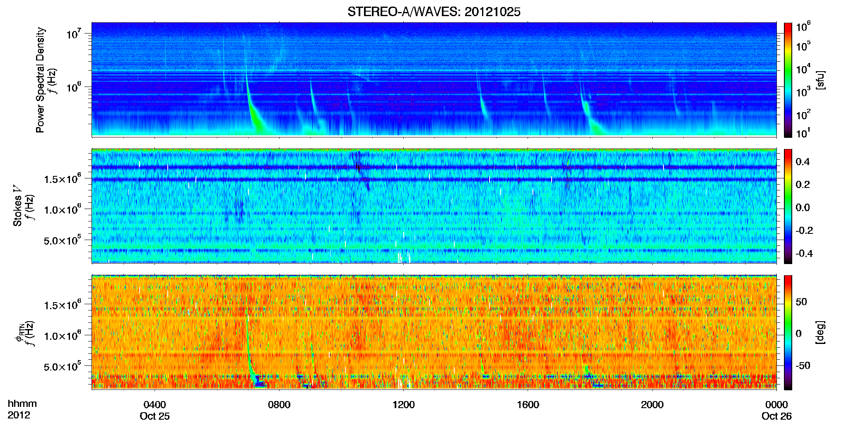Click the bottom panel 5.0×10^5 tick label
This screenshot has width=868, height=447.
tap(63, 366)
